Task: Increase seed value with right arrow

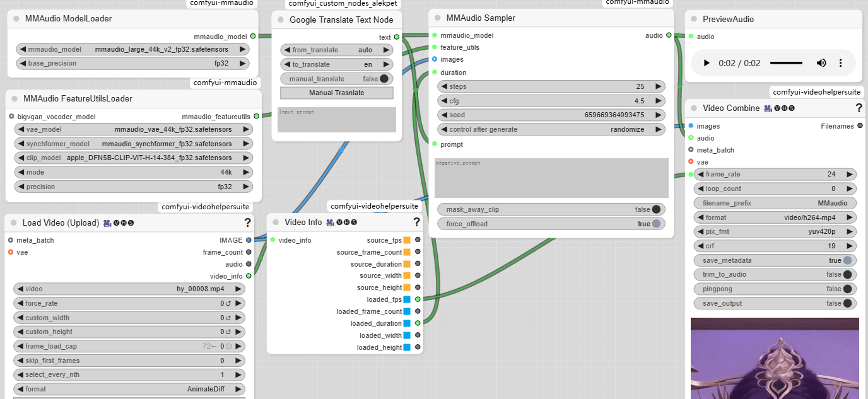Action: (x=659, y=115)
